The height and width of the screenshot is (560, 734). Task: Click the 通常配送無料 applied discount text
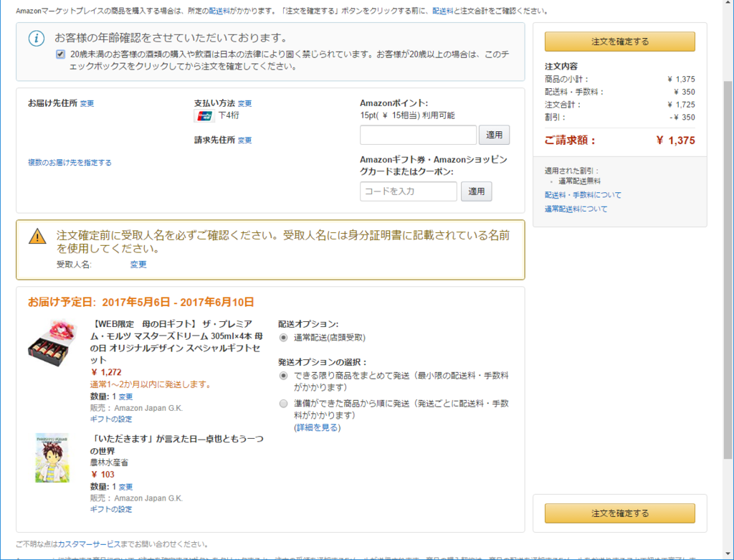point(579,181)
